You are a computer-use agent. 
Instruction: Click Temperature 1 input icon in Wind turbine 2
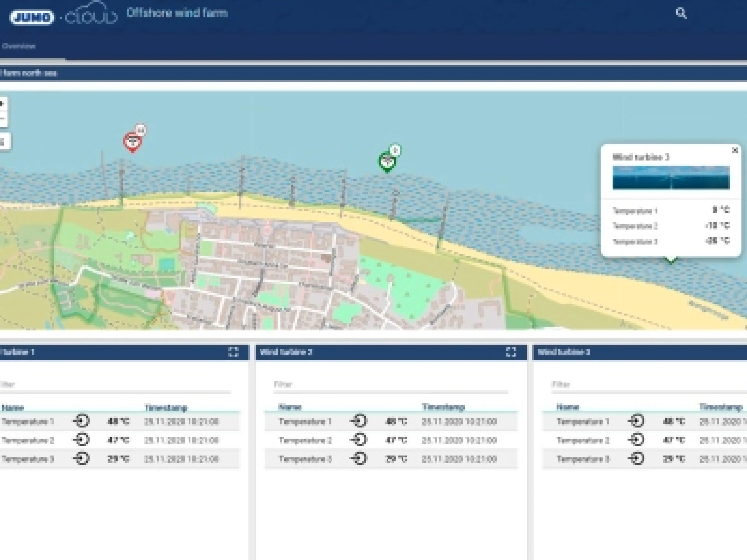click(359, 421)
